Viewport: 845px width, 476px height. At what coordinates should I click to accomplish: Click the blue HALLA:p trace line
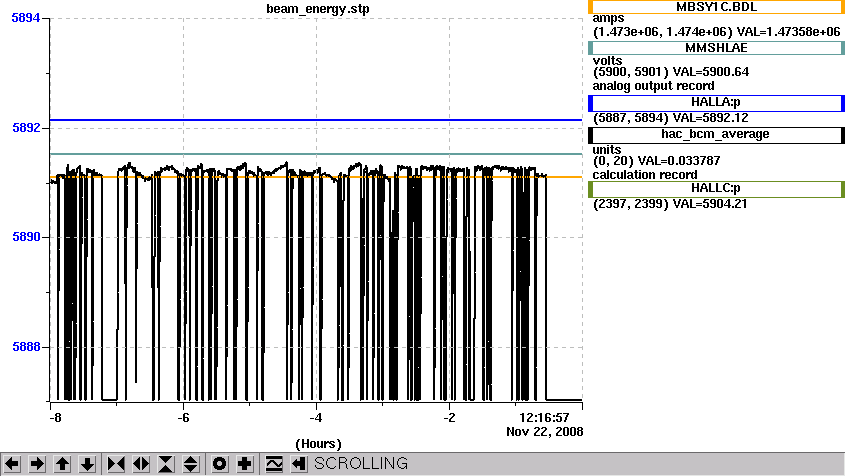[316, 120]
